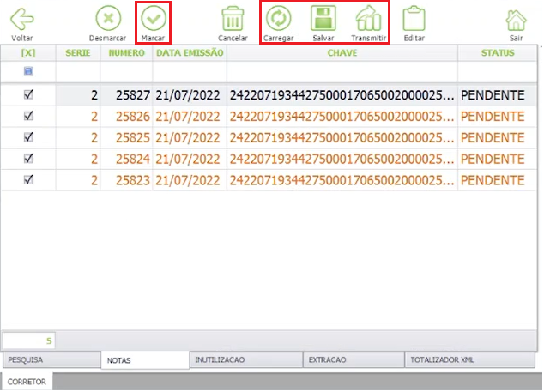The height and width of the screenshot is (392, 544).
Task: Switch to the PESQUISA tab
Action: point(51,359)
